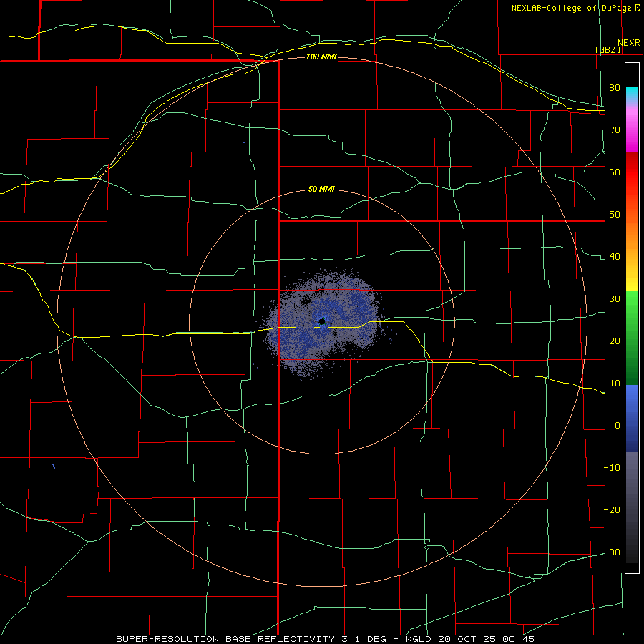The width and height of the screenshot is (644, 644).
Task: Click the cyan segment of the color bar
Action: [x=632, y=93]
